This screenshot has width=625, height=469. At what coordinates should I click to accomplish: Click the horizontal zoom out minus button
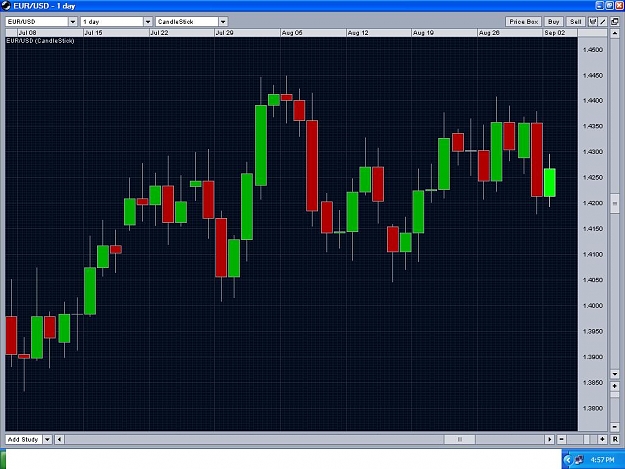562,440
